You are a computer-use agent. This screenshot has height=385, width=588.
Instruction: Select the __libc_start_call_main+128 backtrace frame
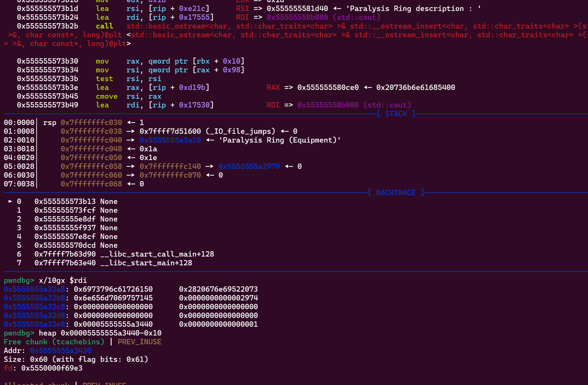click(x=157, y=254)
